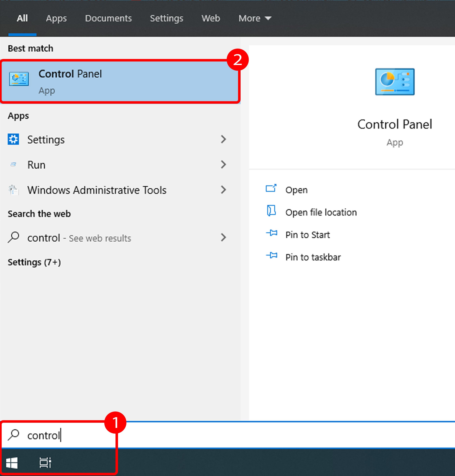Switch to the All tab
Image resolution: width=455 pixels, height=476 pixels.
(22, 18)
